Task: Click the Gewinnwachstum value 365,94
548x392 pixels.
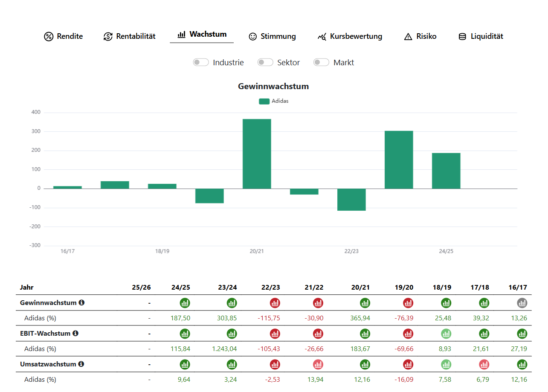Action: (x=361, y=318)
